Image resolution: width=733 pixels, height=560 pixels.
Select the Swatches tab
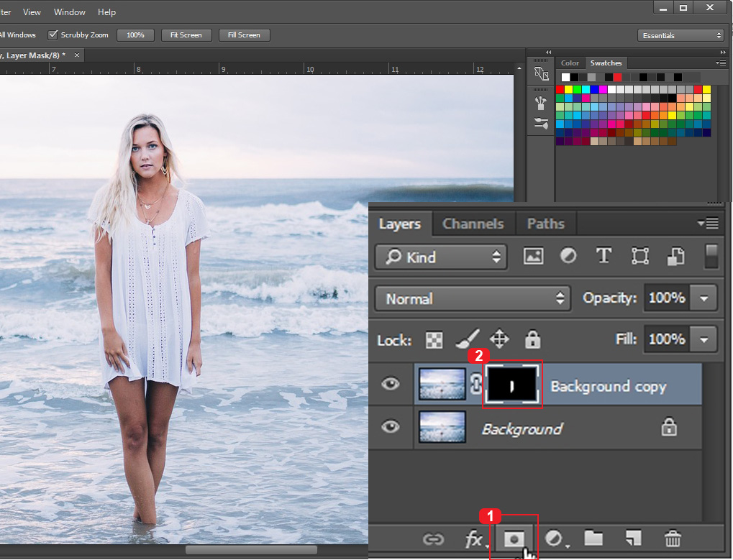(606, 63)
